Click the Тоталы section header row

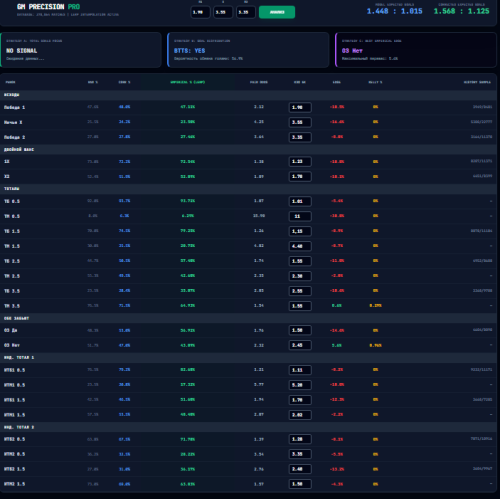(248, 189)
